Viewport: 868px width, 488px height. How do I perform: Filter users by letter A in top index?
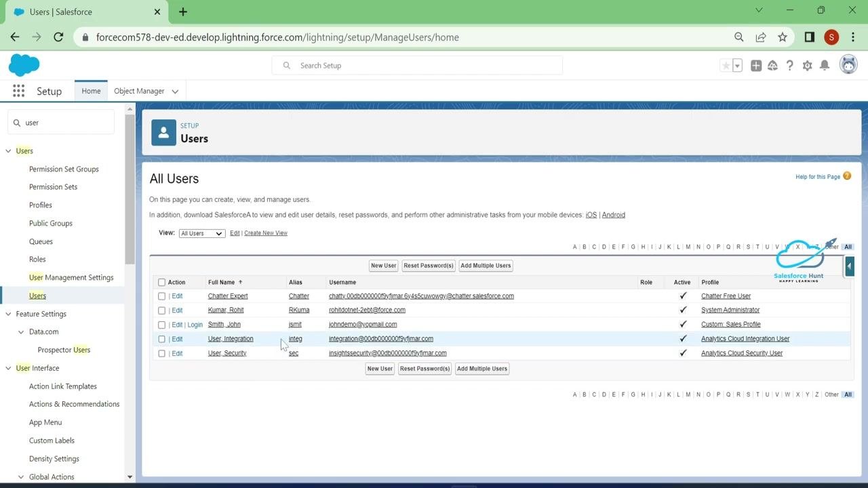coord(574,247)
